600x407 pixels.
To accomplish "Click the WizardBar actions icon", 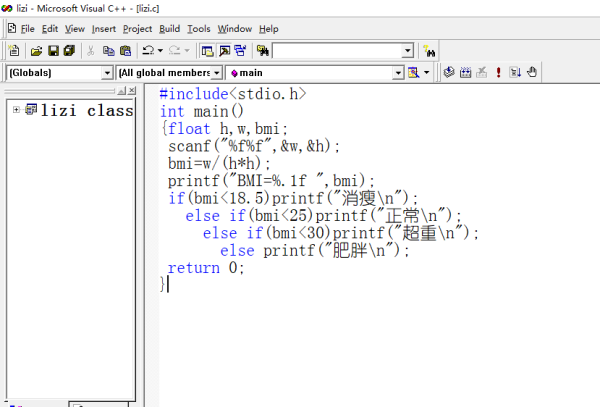I will [414, 72].
